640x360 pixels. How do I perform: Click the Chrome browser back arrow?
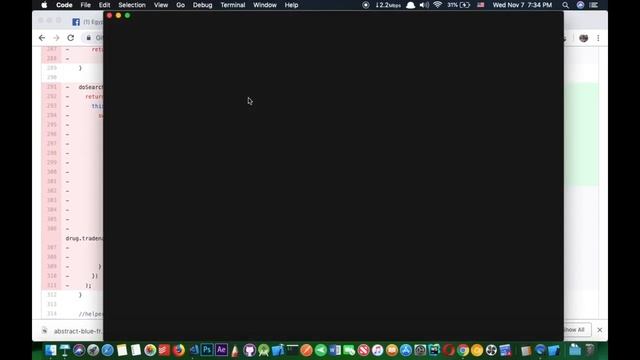click(42, 38)
